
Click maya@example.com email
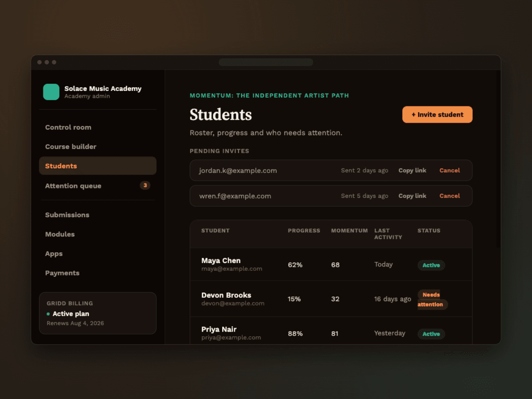(x=232, y=269)
